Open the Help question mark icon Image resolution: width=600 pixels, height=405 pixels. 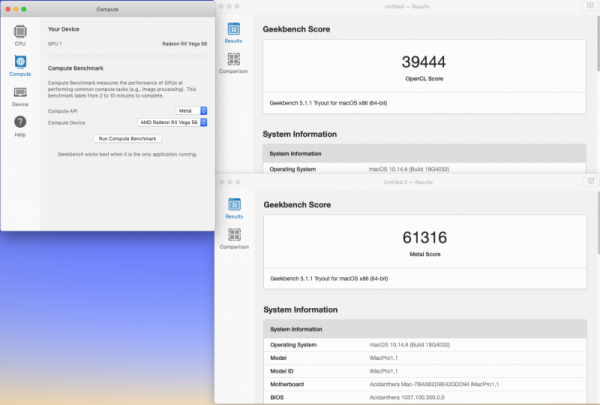(x=20, y=122)
